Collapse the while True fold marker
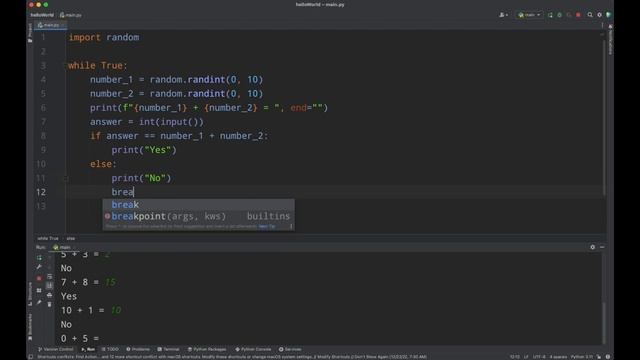 coord(65,65)
